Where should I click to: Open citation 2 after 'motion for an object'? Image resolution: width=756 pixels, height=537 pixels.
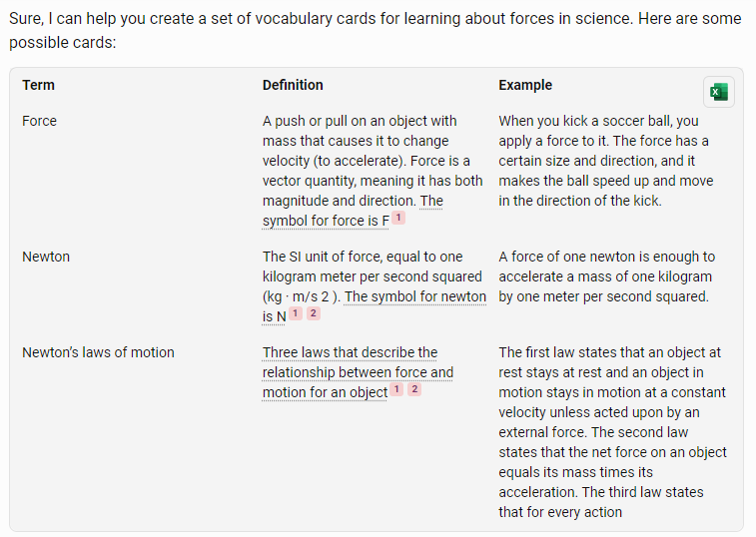click(x=414, y=389)
